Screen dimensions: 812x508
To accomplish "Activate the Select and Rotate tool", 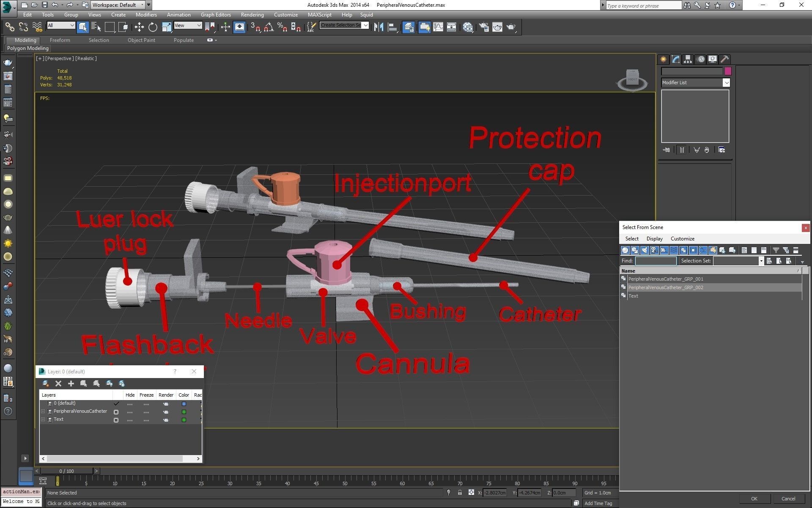I will [x=153, y=27].
